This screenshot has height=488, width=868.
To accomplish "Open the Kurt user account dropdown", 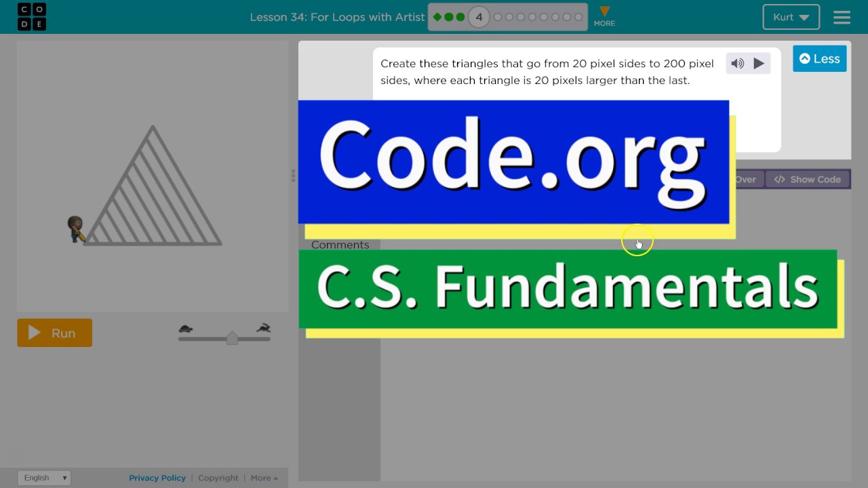I will (791, 18).
